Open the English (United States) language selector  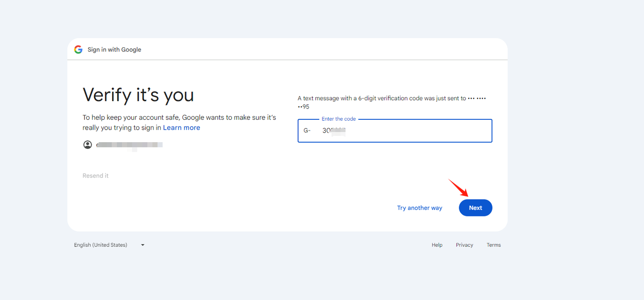(101, 245)
